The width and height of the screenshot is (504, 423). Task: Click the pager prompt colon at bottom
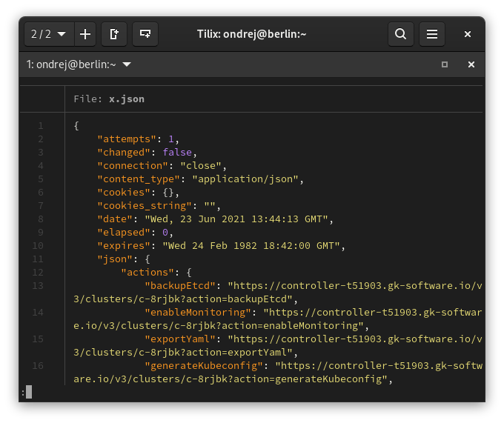[24, 392]
